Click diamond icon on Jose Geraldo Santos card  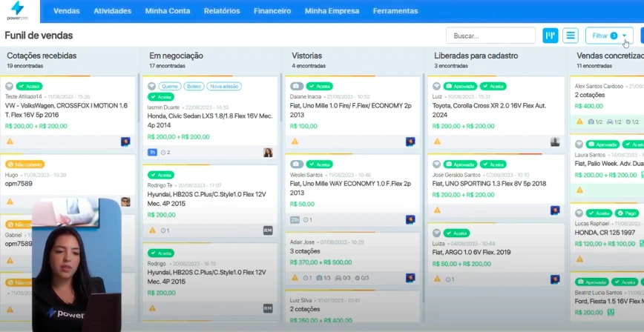coord(436,165)
